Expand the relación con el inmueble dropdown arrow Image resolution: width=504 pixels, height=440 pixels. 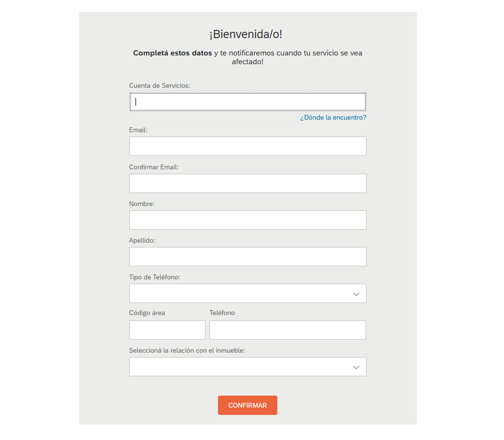click(356, 366)
